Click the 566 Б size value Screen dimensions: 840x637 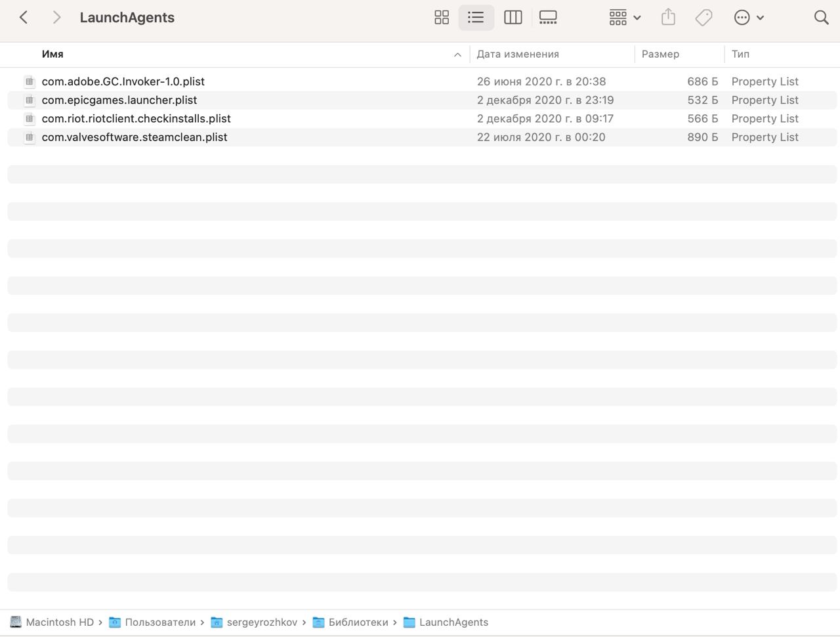(x=703, y=118)
